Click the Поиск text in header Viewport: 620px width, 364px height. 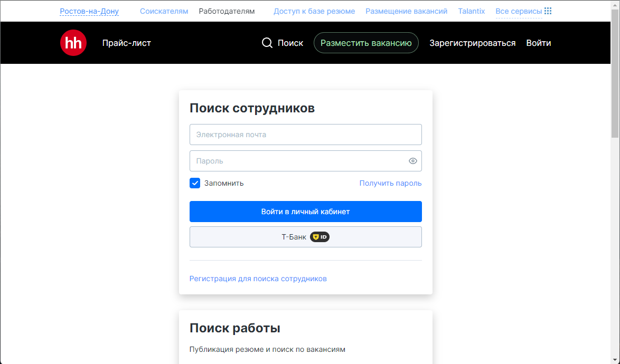[x=290, y=43]
